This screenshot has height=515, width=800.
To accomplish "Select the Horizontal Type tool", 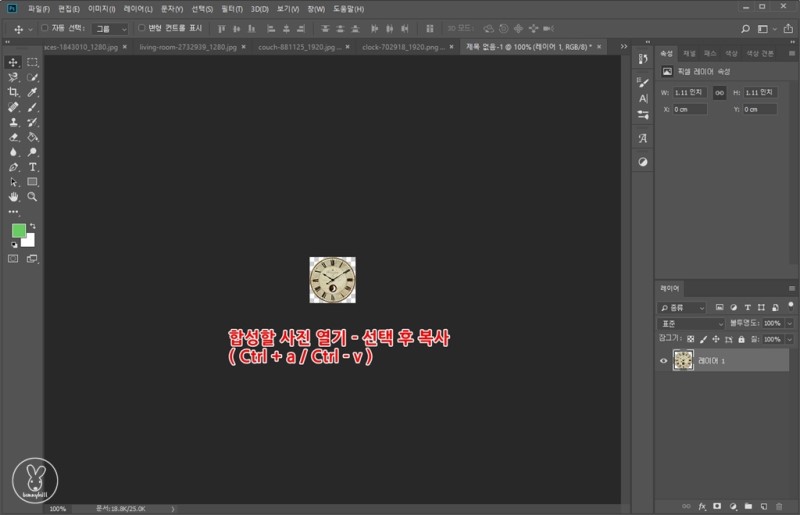I will (33, 167).
